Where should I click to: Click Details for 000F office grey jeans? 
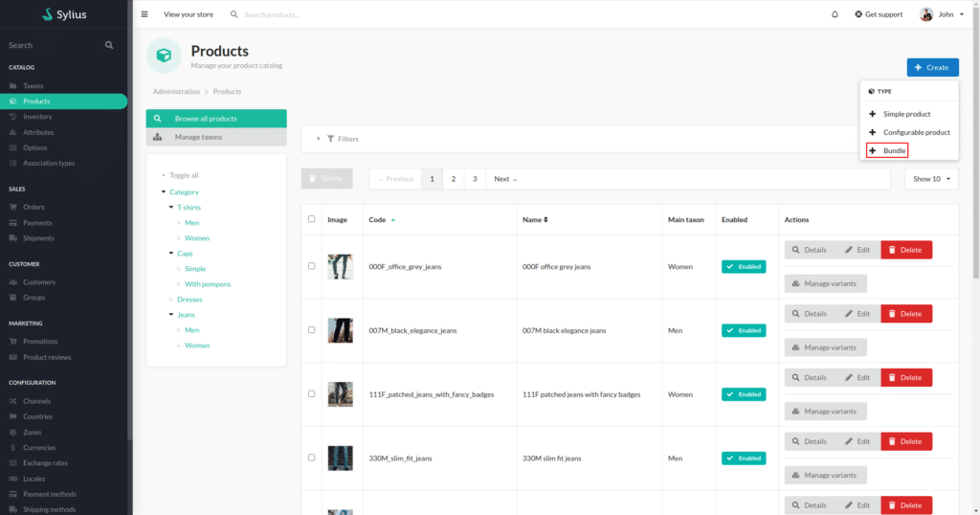(x=810, y=250)
